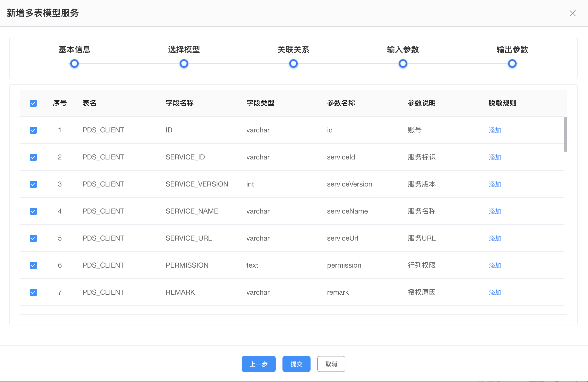The width and height of the screenshot is (588, 382).
Task: Click the 服务标识 description cell
Action: [422, 157]
